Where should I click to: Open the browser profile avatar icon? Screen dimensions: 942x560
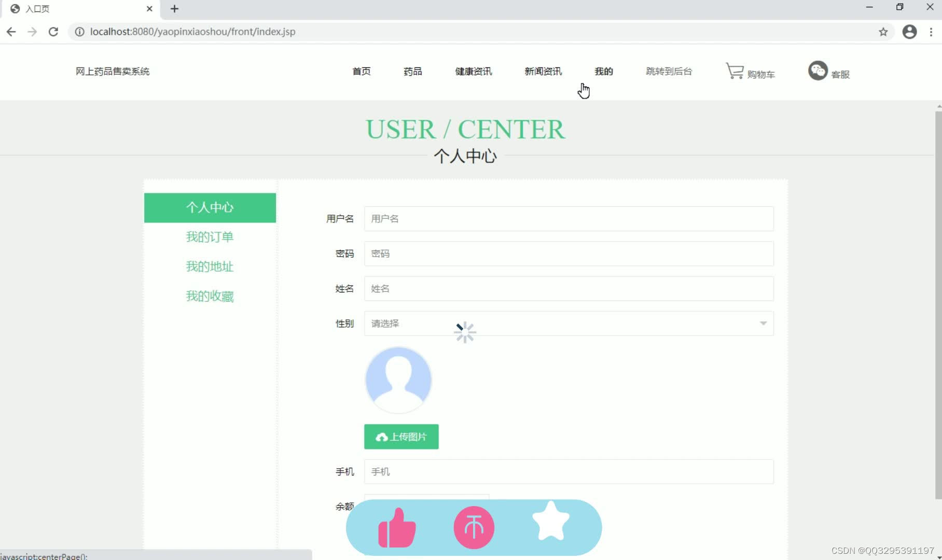(910, 32)
